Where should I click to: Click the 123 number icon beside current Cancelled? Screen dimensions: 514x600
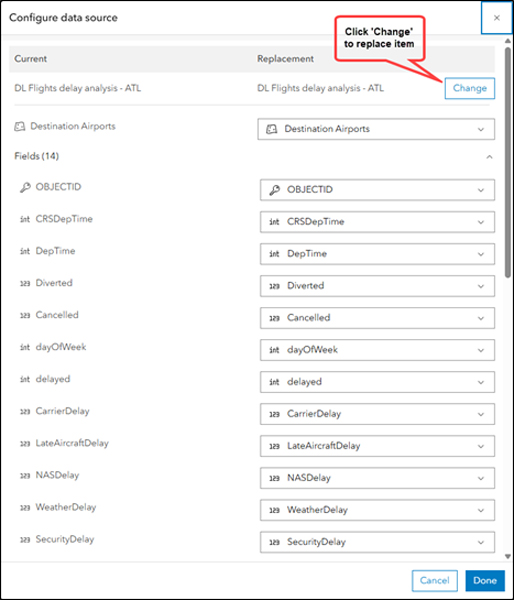click(25, 315)
